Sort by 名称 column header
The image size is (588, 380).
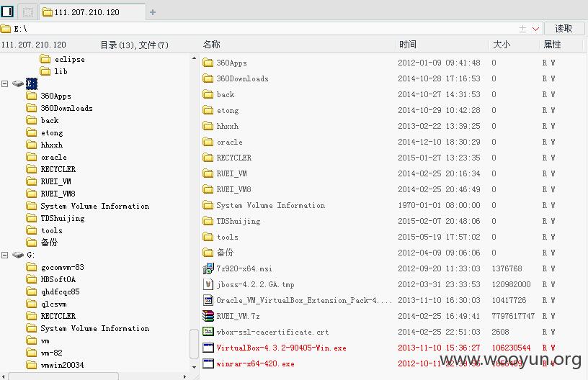click(212, 45)
